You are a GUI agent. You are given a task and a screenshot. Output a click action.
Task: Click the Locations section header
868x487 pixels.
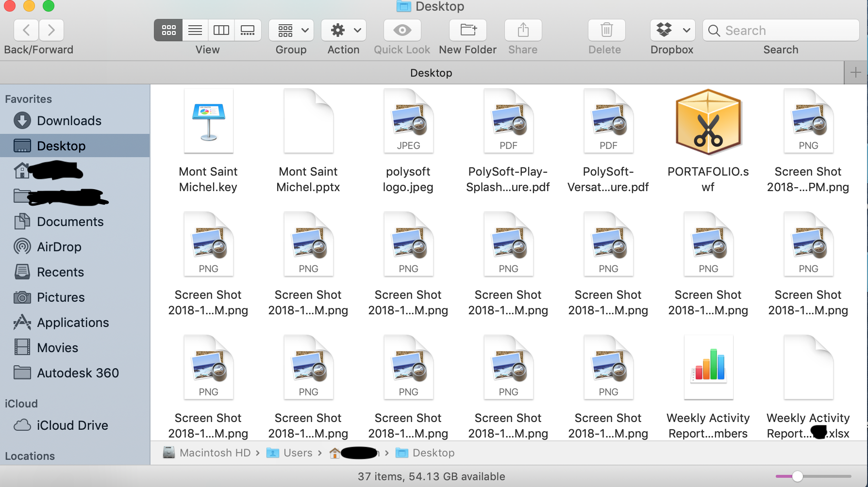click(x=30, y=456)
